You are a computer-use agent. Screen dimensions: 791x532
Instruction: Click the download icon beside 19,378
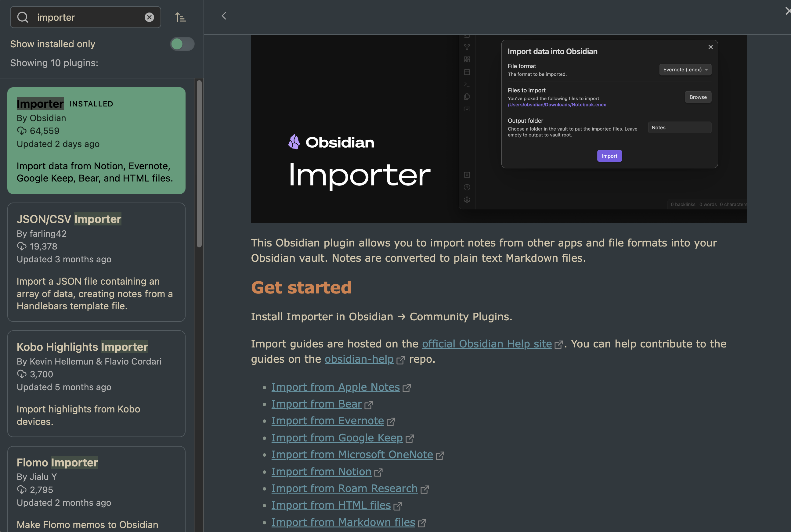tap(22, 246)
